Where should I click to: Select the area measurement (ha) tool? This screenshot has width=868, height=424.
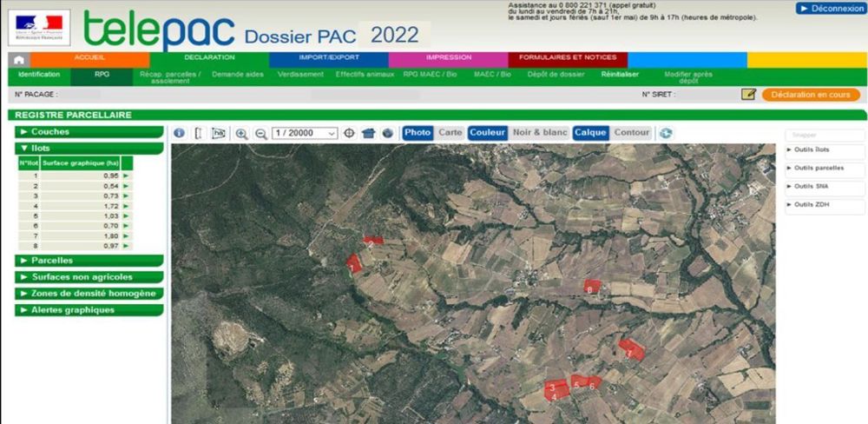pyautogui.click(x=219, y=133)
